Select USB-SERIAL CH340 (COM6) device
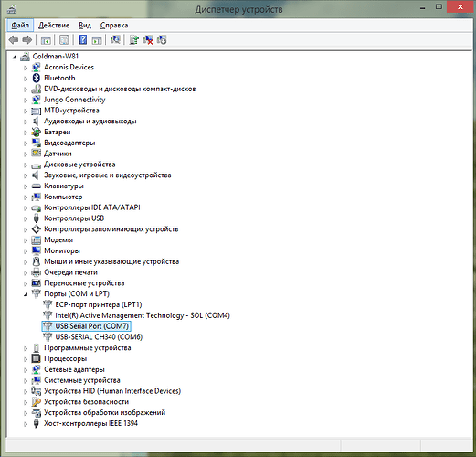Viewport: 476px width, 457px height. tap(99, 337)
